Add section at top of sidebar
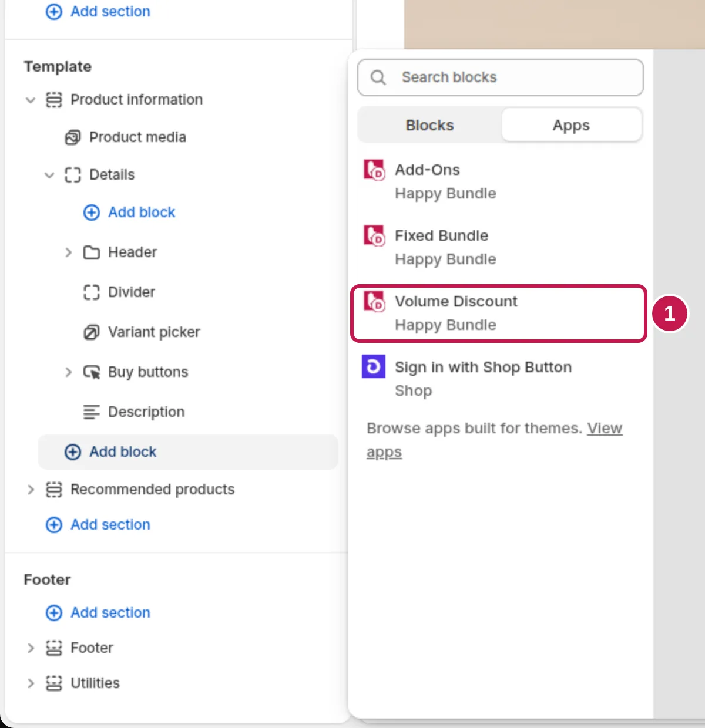The width and height of the screenshot is (705, 728). (98, 12)
